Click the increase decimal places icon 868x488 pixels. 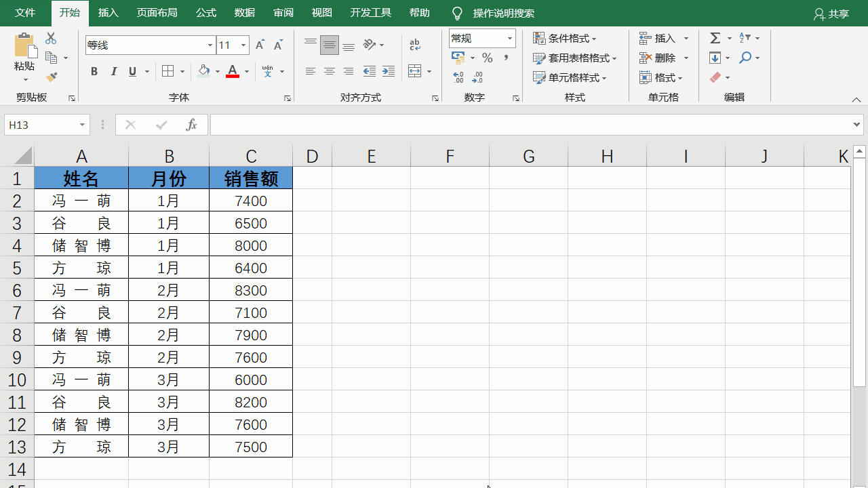(458, 78)
